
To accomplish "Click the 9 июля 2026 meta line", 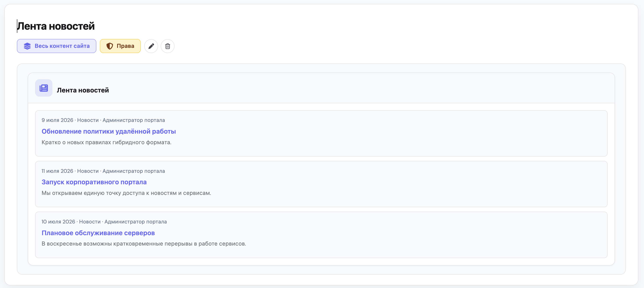I will (x=103, y=120).
